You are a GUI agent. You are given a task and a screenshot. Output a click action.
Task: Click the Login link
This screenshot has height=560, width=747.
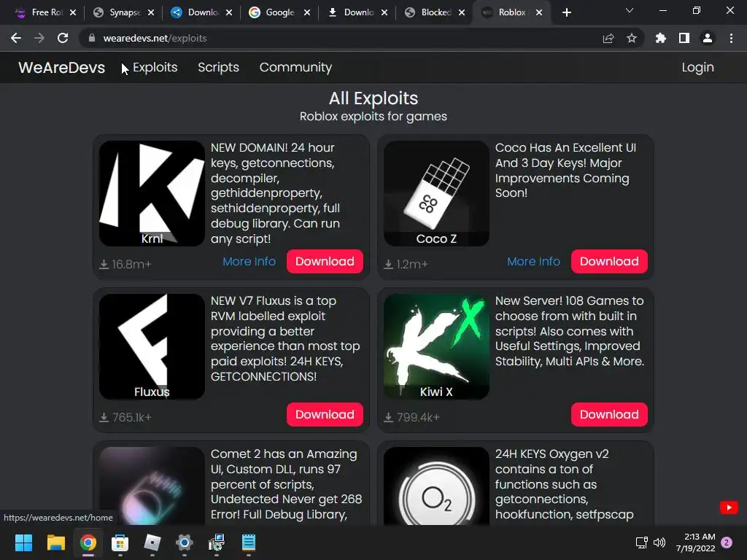coord(697,67)
